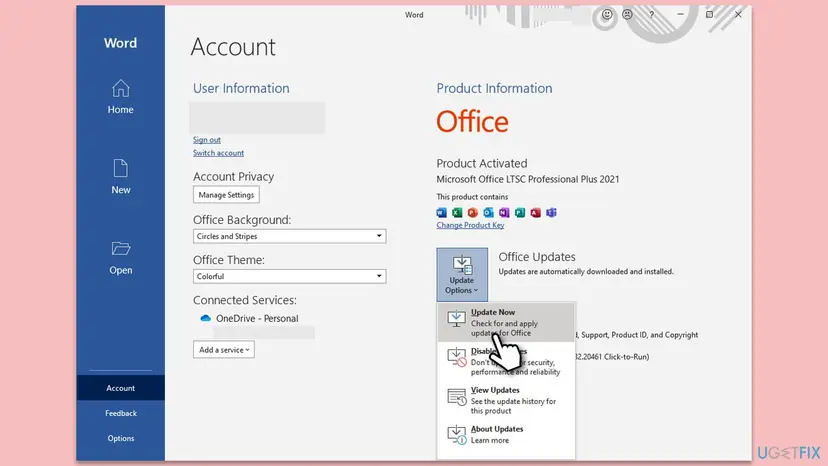Select the OneDrive - Personal connected service
The image size is (828, 466).
pyautogui.click(x=249, y=318)
